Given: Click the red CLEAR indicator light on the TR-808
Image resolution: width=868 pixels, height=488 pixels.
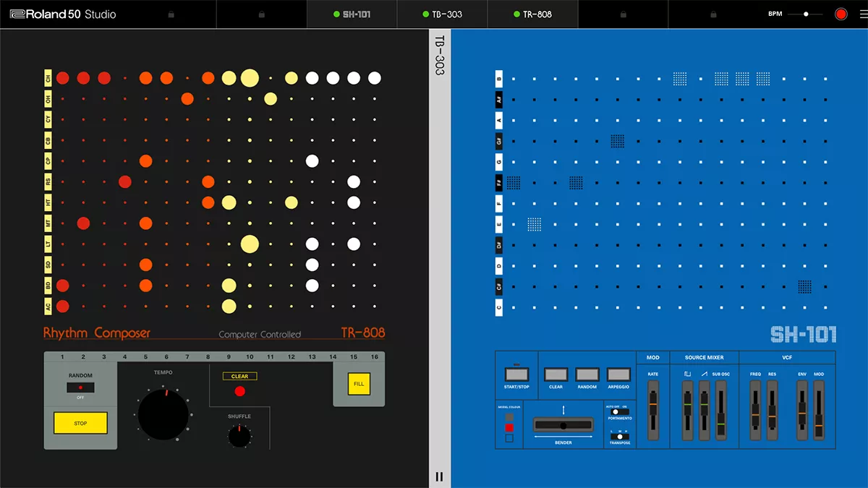Looking at the screenshot, I should pyautogui.click(x=240, y=391).
